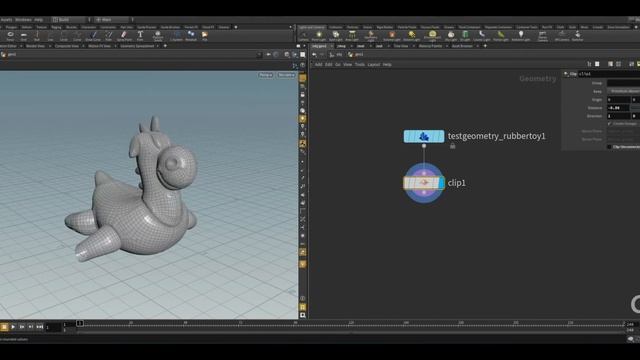Open the Persp viewport menu

265,75
